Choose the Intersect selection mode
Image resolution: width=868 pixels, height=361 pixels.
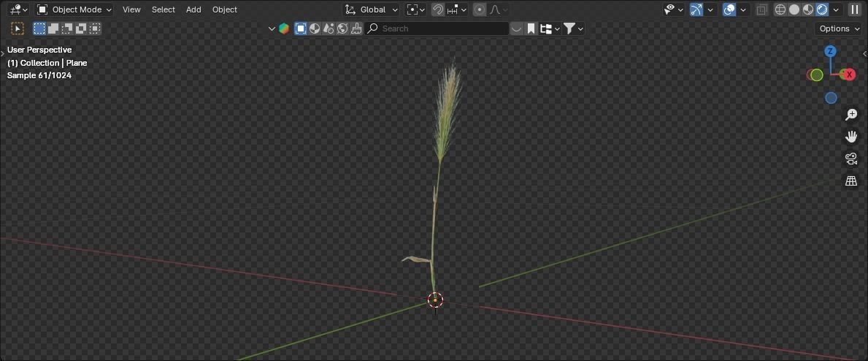tap(95, 28)
